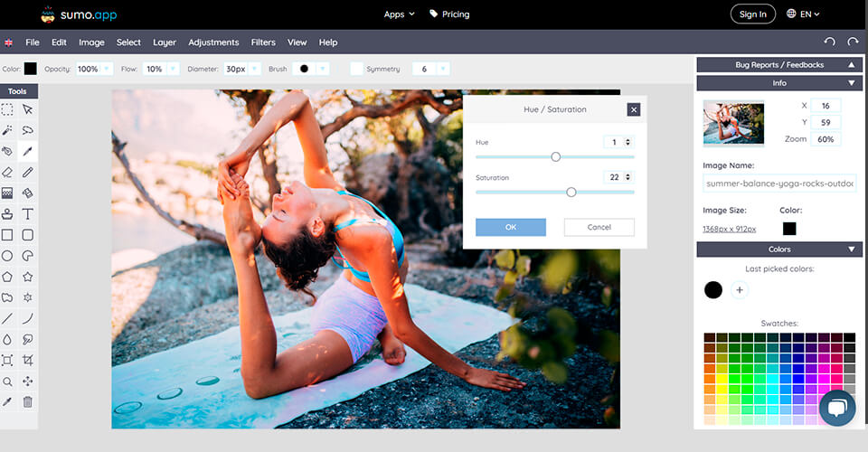
Task: Open the Brush shape dropdown
Action: tap(322, 69)
